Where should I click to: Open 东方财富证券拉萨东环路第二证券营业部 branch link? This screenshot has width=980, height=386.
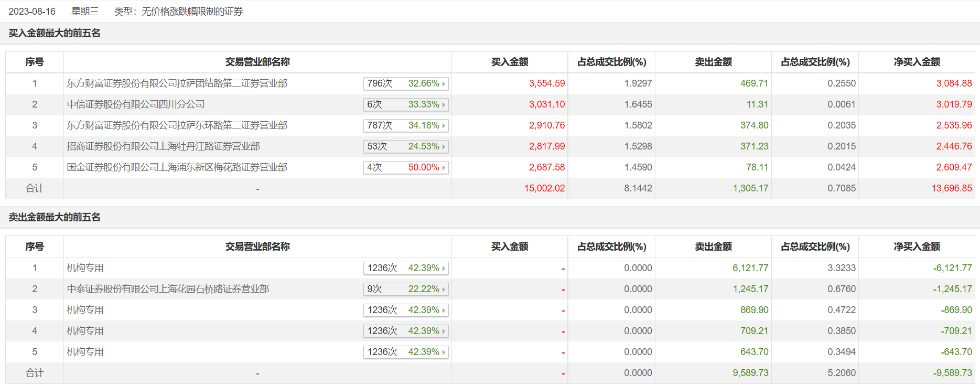[x=177, y=125]
